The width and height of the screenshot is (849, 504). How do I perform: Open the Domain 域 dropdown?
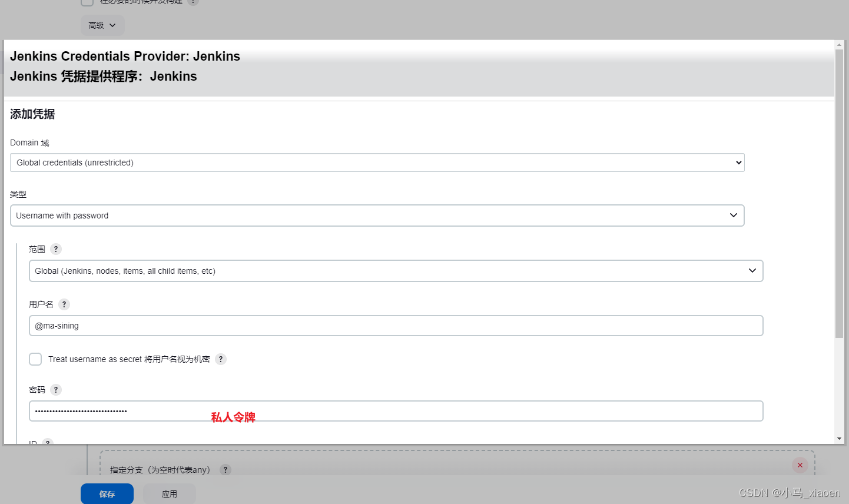pyautogui.click(x=377, y=163)
